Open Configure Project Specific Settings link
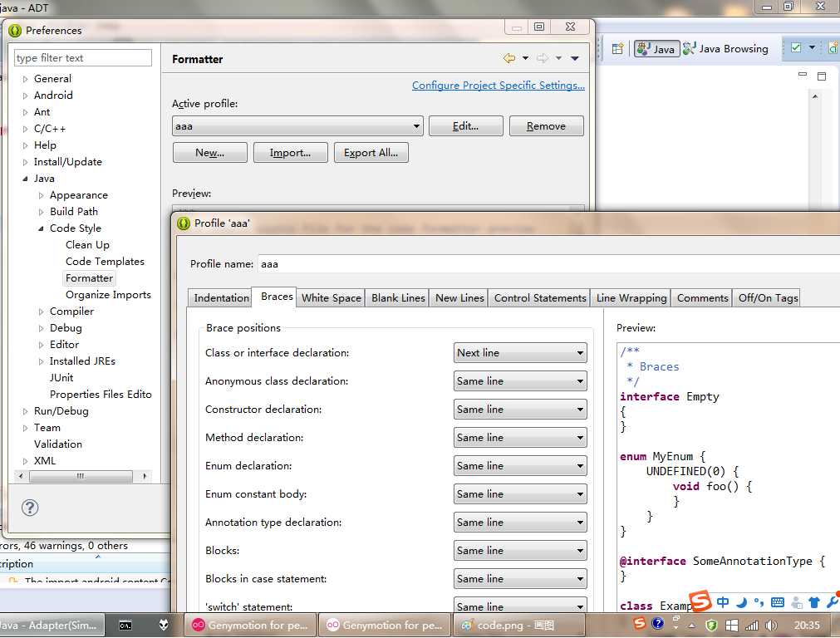The height and width of the screenshot is (638, 840). coord(499,86)
